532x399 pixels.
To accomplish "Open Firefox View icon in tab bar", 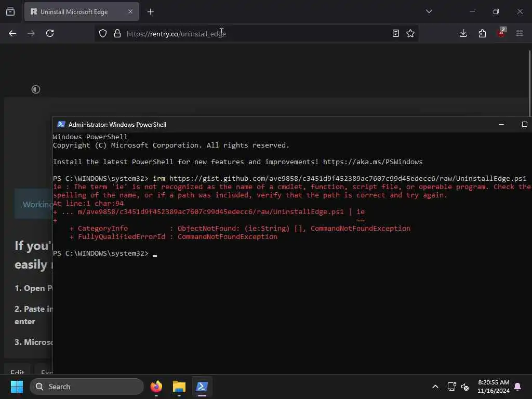I will tap(10, 12).
